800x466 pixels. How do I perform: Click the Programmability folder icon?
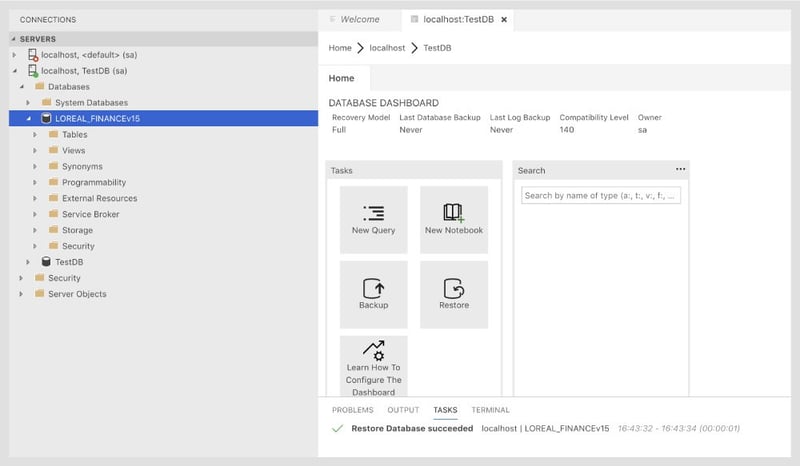tap(53, 182)
